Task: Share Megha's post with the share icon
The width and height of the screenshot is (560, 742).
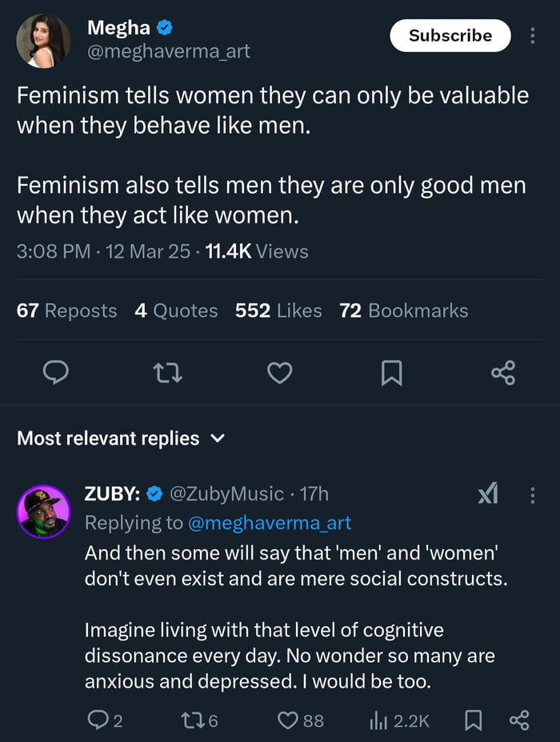Action: click(x=503, y=373)
